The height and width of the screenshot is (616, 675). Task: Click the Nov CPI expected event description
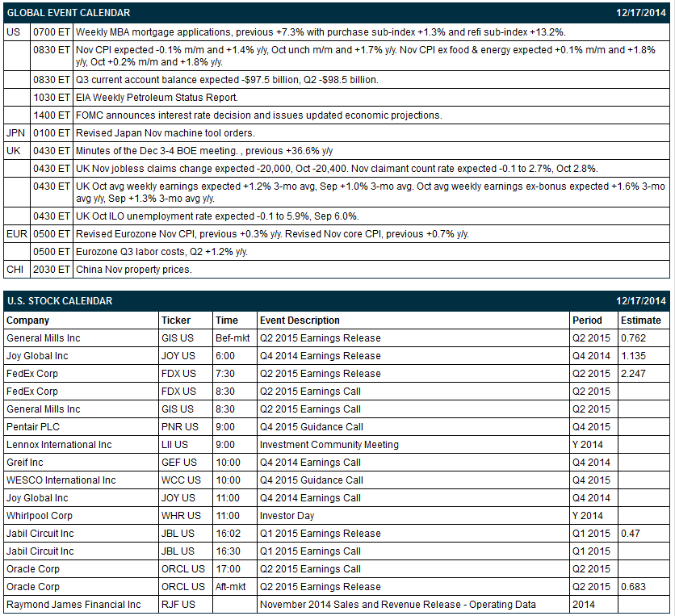(x=366, y=56)
